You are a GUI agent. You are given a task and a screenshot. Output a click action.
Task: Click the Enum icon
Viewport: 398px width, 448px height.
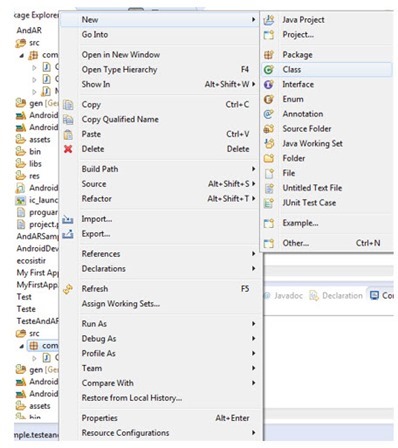pos(269,99)
